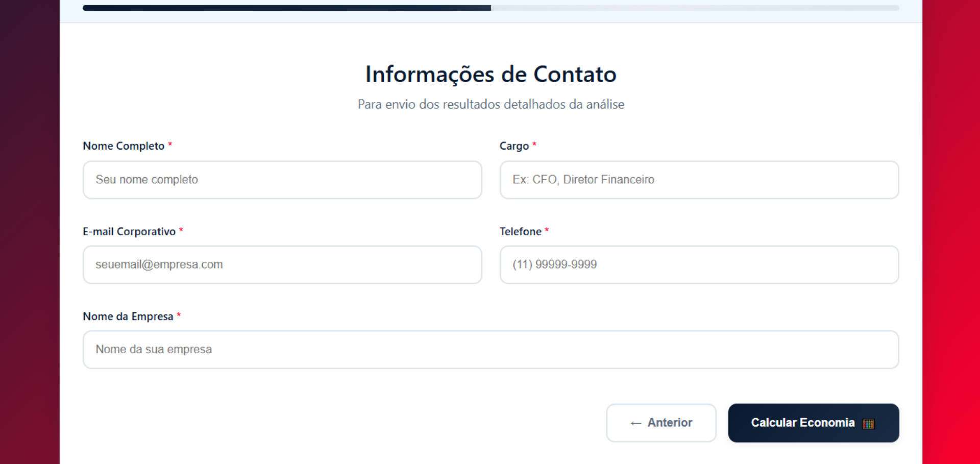
Task: Click the Nome da Empresa field
Action: coord(491,350)
